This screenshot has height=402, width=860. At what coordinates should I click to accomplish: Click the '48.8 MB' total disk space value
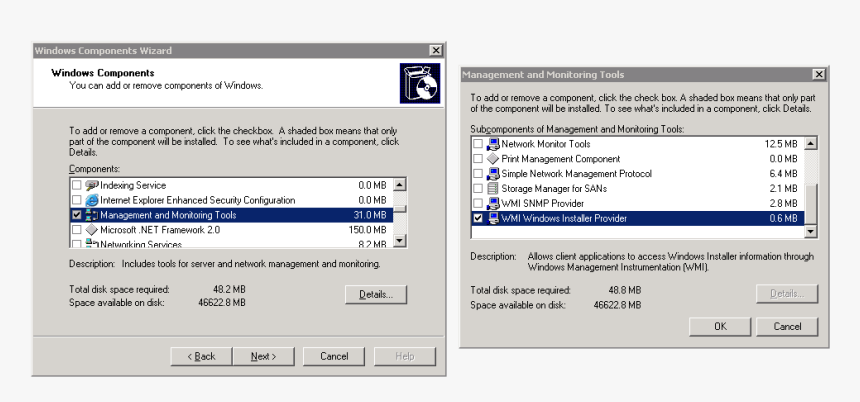click(x=625, y=290)
